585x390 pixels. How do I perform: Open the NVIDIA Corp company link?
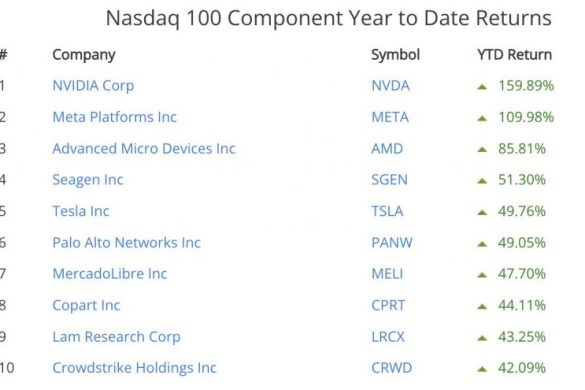click(93, 86)
